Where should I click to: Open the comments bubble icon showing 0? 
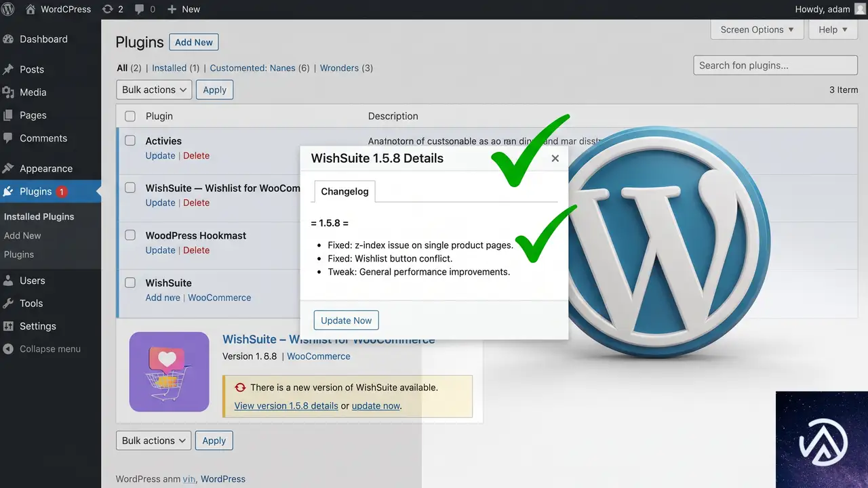pyautogui.click(x=139, y=9)
